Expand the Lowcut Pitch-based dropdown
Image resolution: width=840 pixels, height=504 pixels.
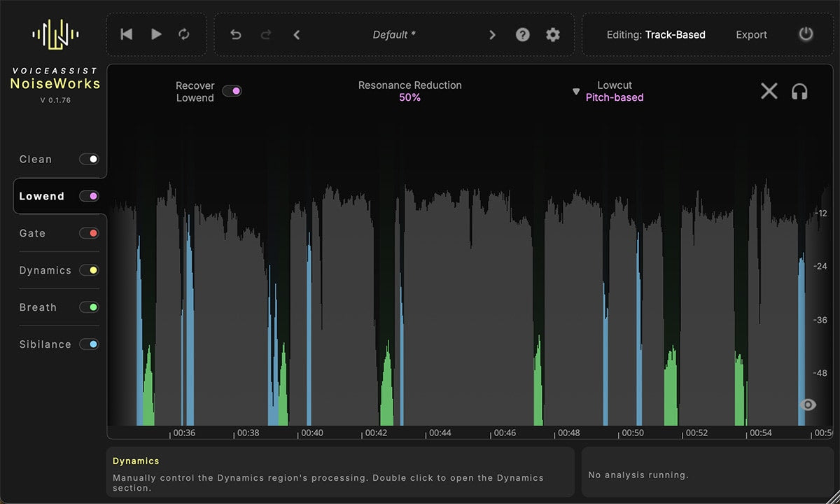pos(576,92)
